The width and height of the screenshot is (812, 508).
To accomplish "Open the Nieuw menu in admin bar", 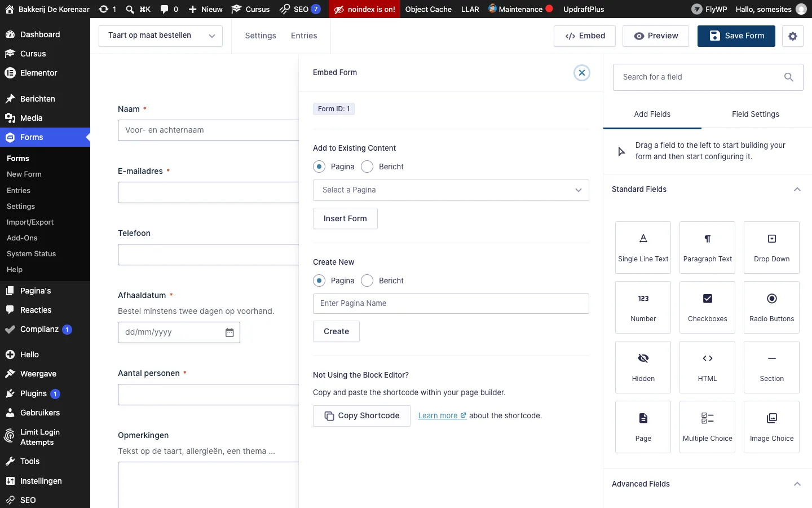I will pos(205,9).
